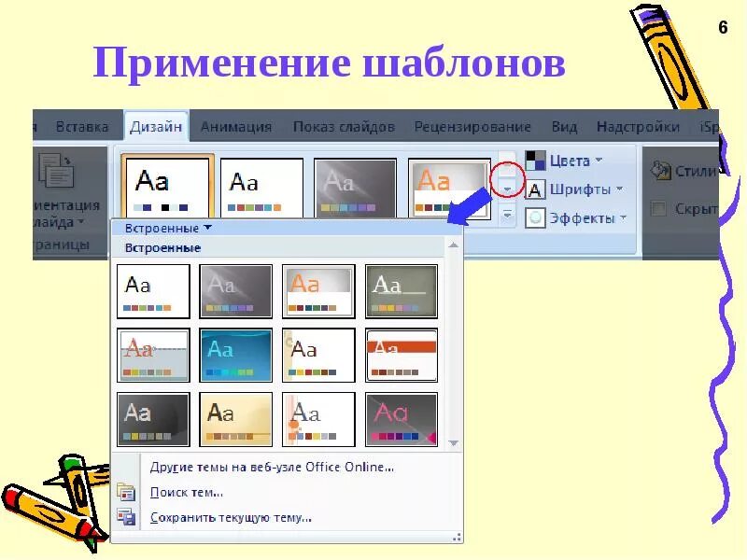Viewport: 747px width, 560px height.
Task: Select the first white ribbon theme thumbnail
Action: pos(167,187)
